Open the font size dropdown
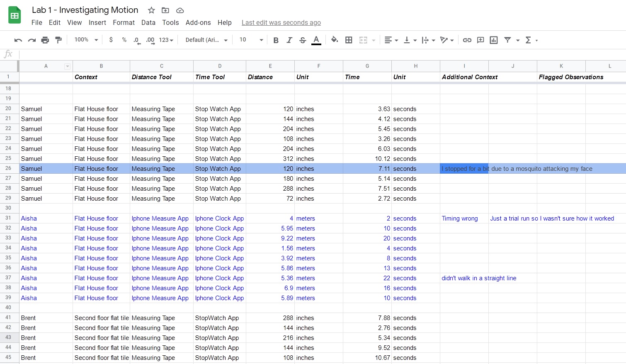The width and height of the screenshot is (626, 364). (251, 40)
